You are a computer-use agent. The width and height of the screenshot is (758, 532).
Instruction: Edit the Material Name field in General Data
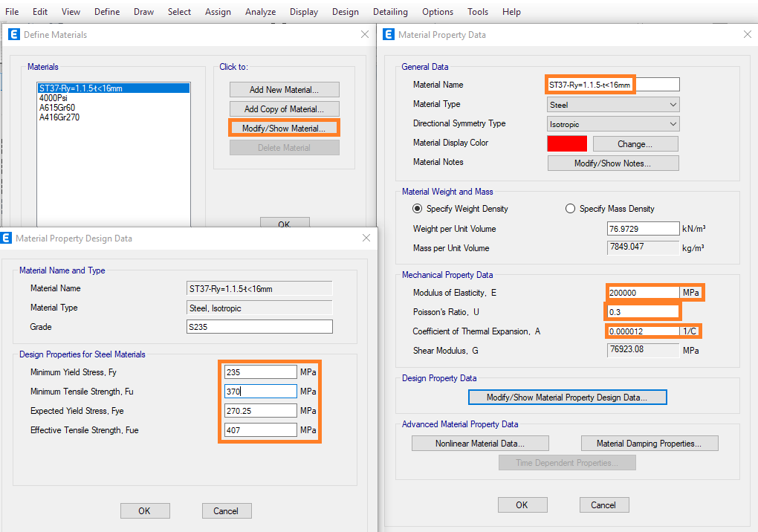point(613,85)
